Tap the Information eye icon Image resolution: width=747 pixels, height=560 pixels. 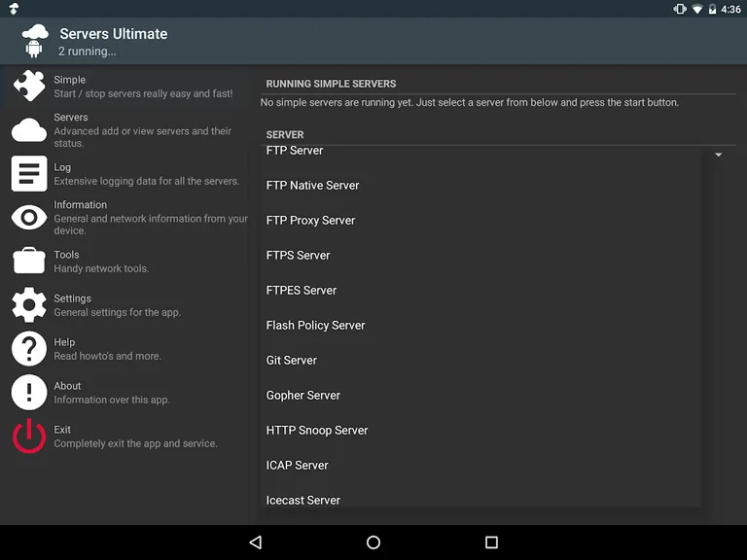28,218
